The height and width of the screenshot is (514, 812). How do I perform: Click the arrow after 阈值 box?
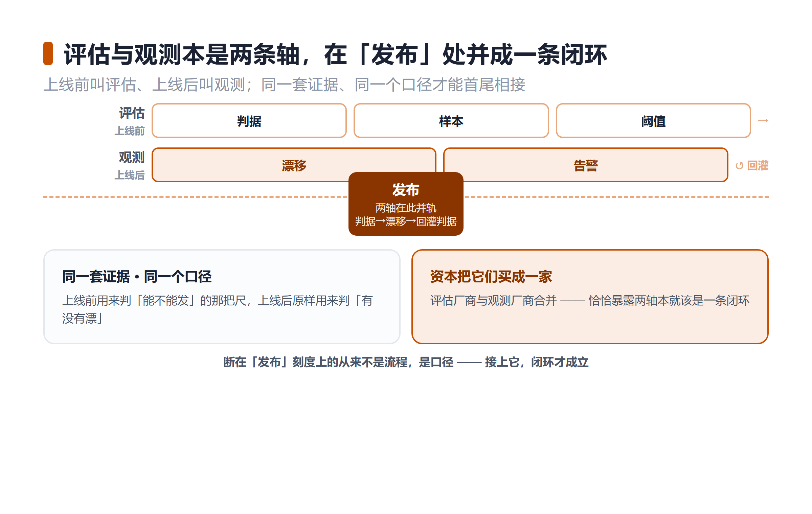pos(763,121)
